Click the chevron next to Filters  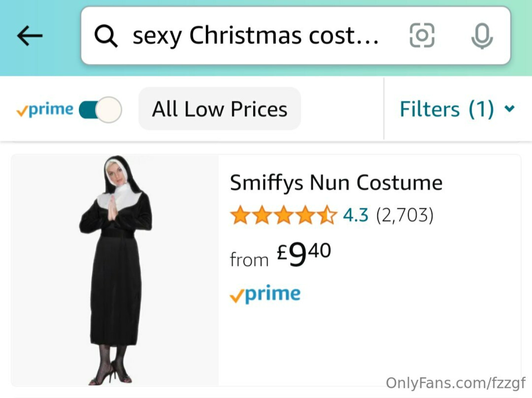510,109
